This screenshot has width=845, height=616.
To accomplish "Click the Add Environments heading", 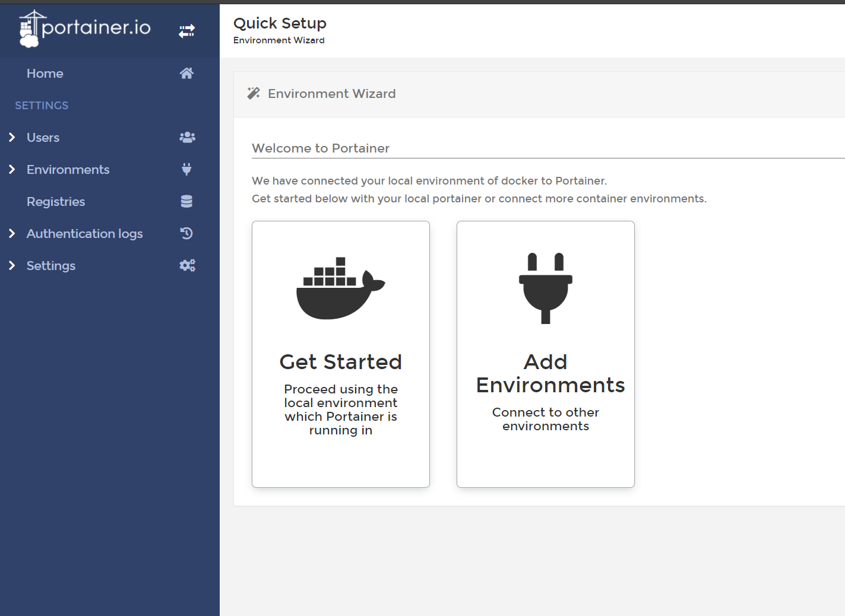I will (550, 373).
